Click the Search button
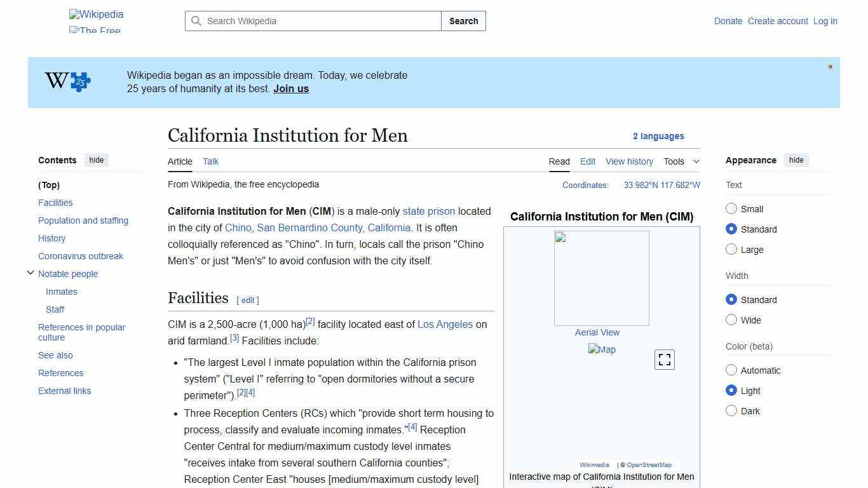The height and width of the screenshot is (488, 868). click(x=463, y=21)
